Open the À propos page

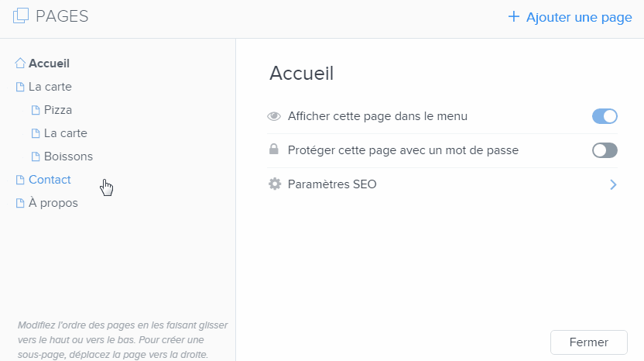tap(53, 203)
